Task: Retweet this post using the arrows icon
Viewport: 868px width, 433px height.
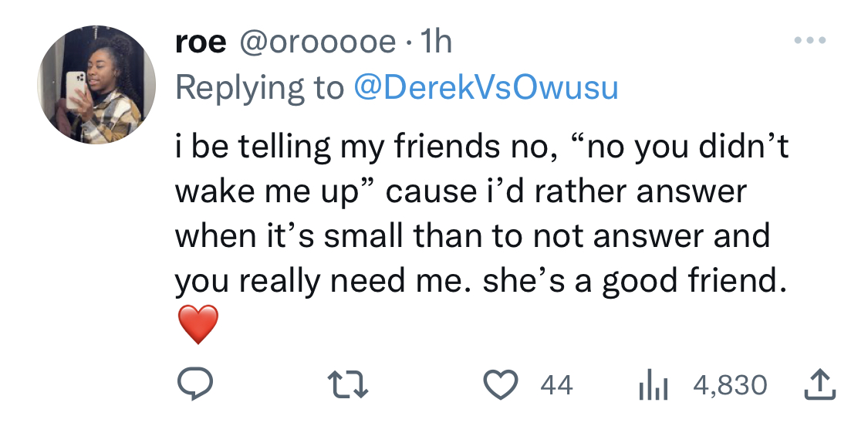Action: point(348,385)
